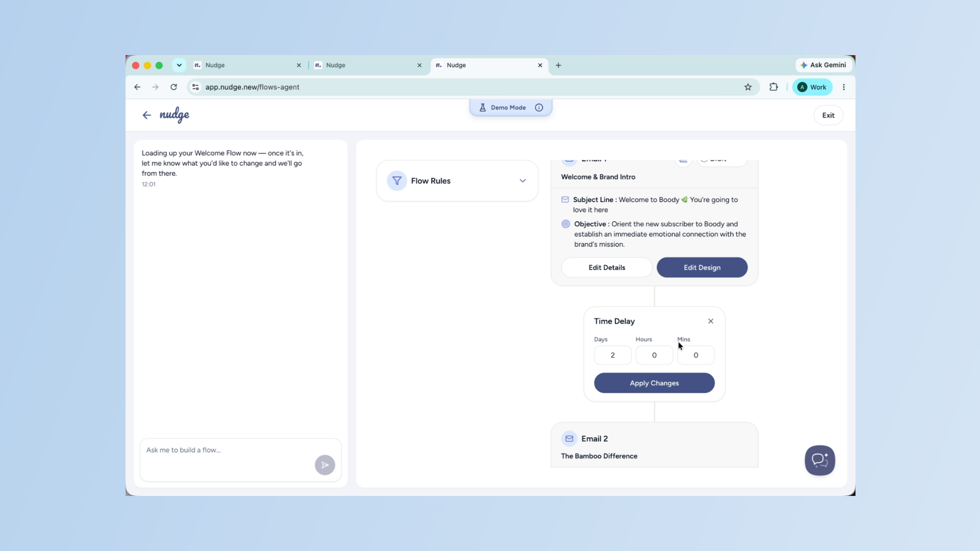Expand the Flow Rules chevron

point(523,181)
